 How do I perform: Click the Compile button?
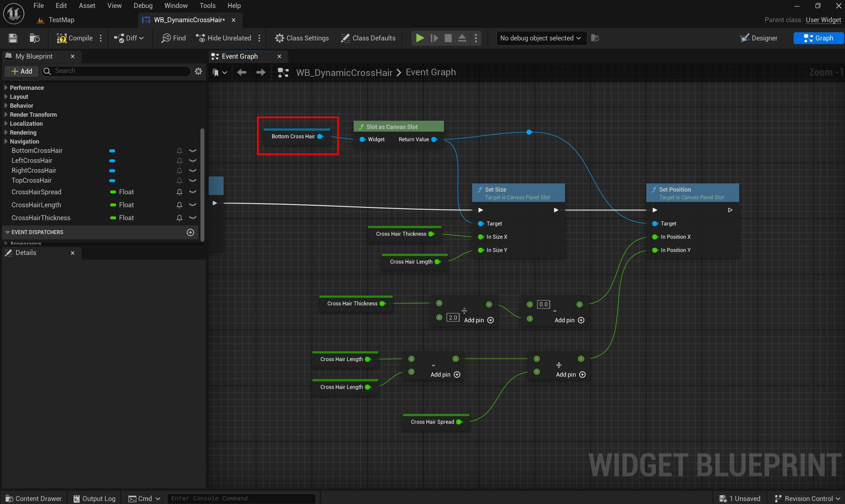[75, 38]
